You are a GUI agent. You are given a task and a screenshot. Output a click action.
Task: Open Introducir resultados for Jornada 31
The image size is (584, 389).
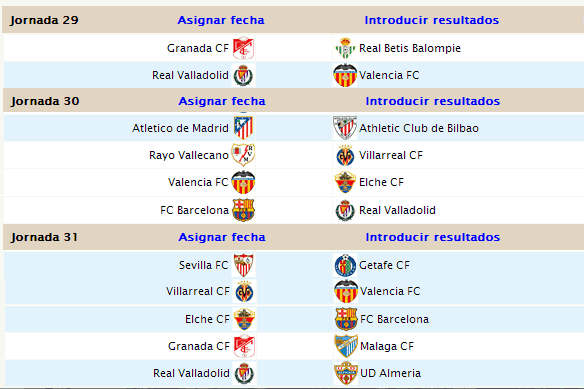click(433, 237)
